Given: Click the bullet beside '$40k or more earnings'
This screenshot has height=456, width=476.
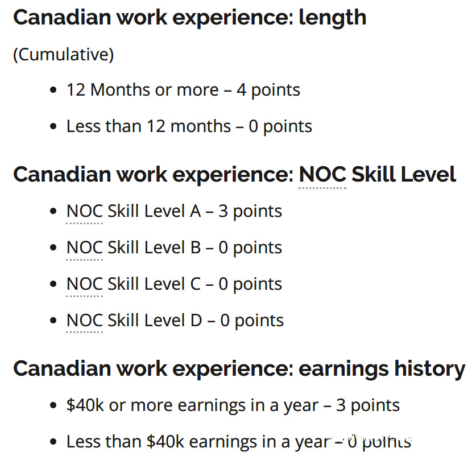Looking at the screenshot, I should point(53,405).
